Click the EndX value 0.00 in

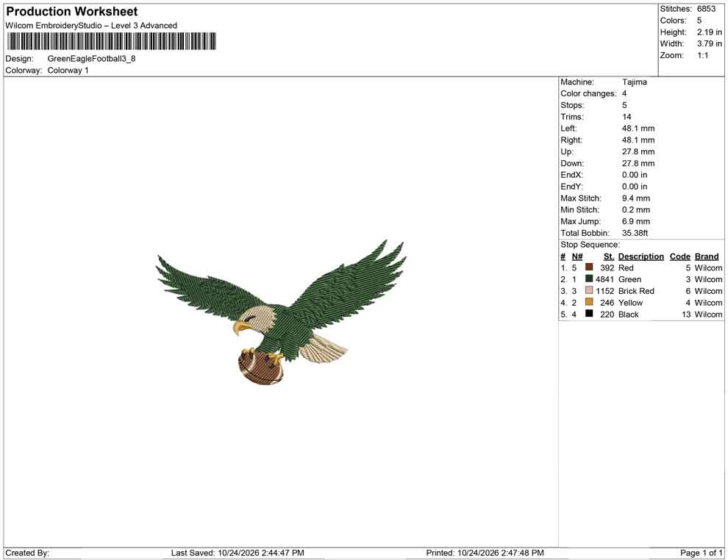635,175
